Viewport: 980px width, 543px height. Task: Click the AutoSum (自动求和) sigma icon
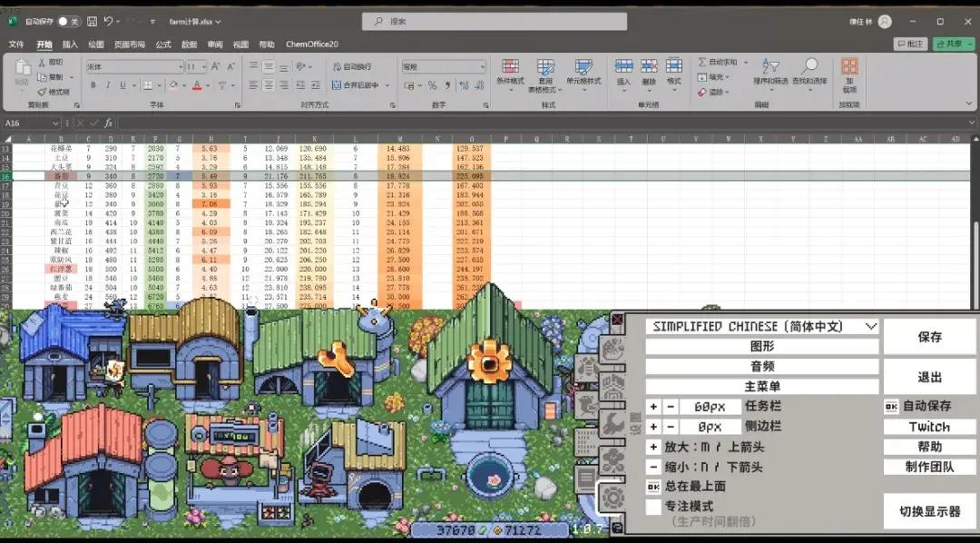tap(703, 63)
